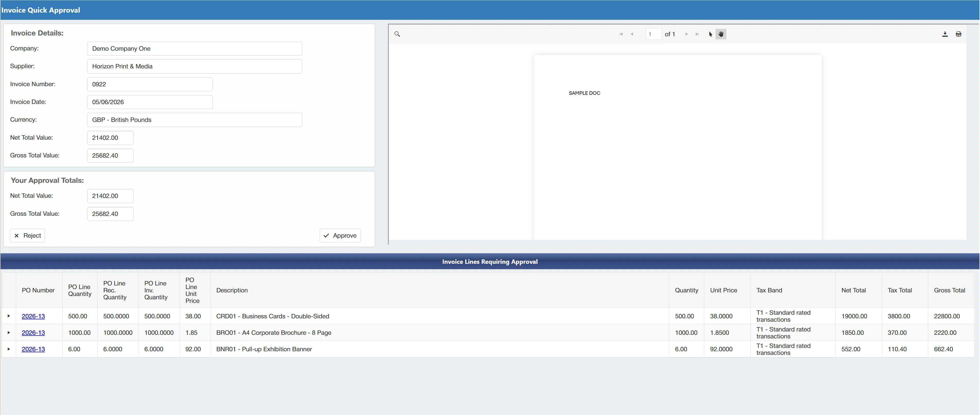Viewport: 980px width, 415px height.
Task: Click the Net Total column header
Action: click(858, 290)
